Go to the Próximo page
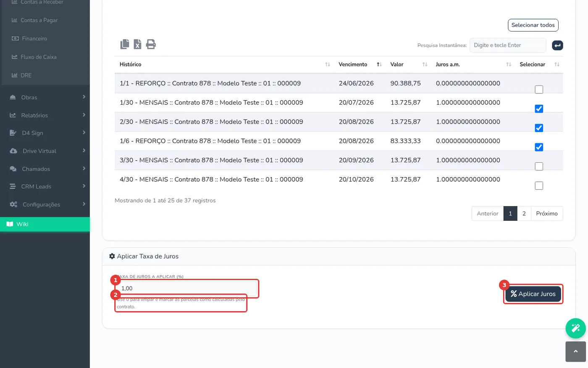 click(x=547, y=214)
